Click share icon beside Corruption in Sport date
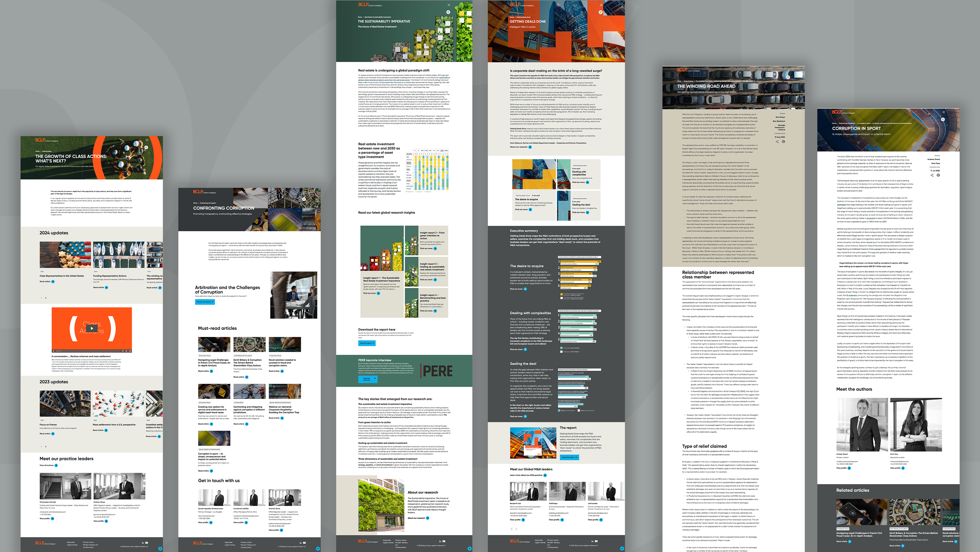The width and height of the screenshot is (980, 552). click(x=932, y=175)
